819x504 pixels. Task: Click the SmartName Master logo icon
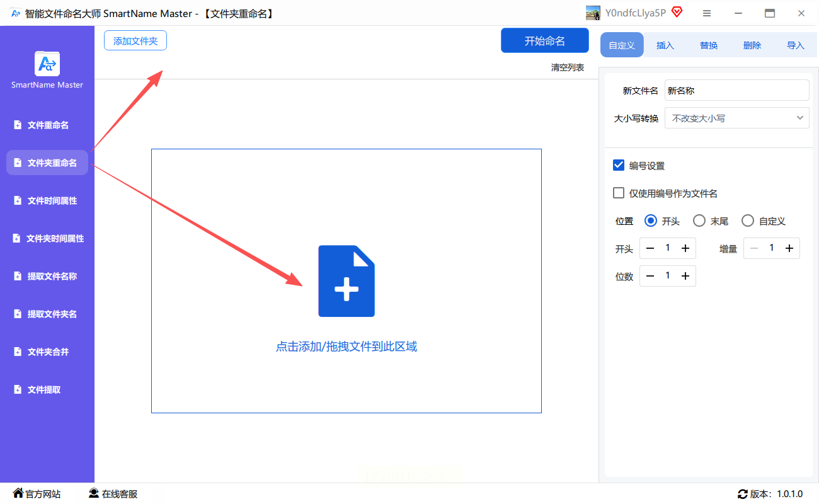point(47,64)
